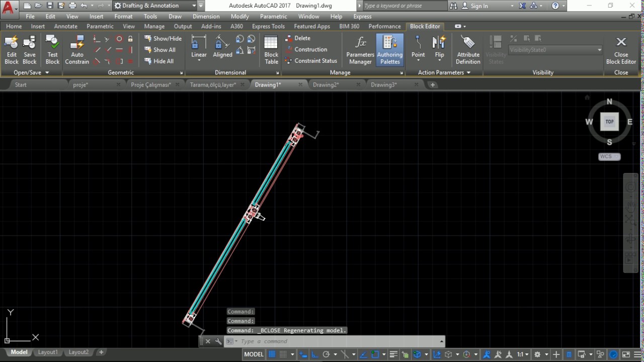
Task: Open the Autodesk Exchange Apps X icon
Action: click(522, 6)
